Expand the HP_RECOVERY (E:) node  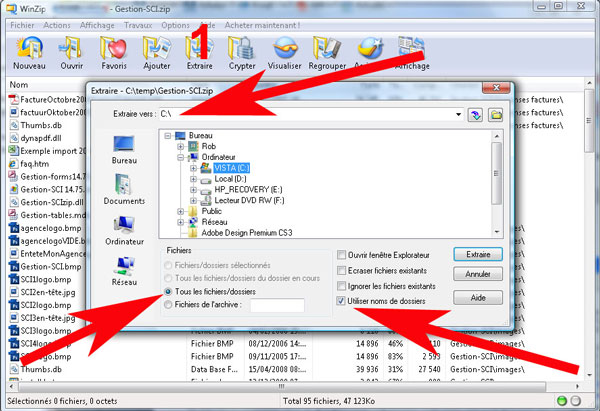193,190
